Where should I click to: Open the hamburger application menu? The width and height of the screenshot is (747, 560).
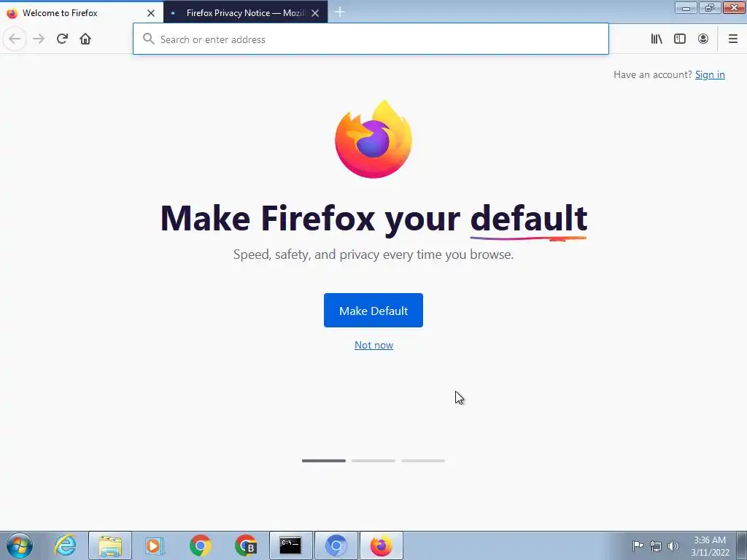tap(733, 39)
